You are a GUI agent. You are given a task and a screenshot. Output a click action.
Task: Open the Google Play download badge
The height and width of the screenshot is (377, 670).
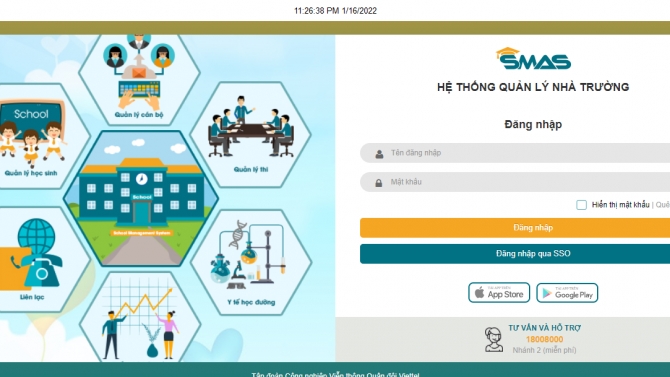(x=567, y=293)
